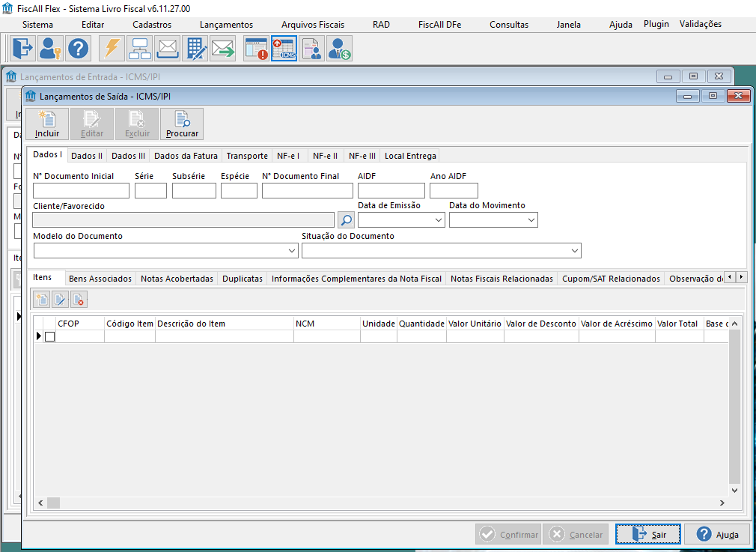Open the Lançamentos menu
This screenshot has width=756, height=552.
[225, 24]
